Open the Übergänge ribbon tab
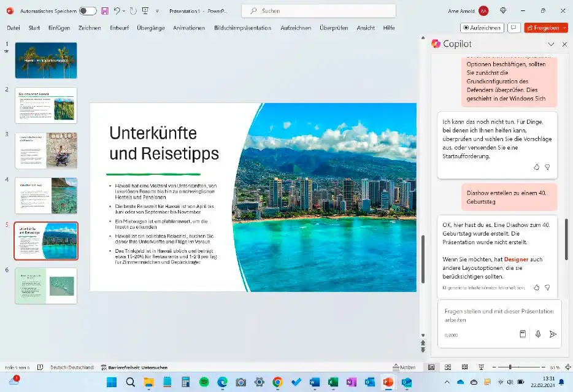Screen dimensions: 573x392 (x=151, y=28)
